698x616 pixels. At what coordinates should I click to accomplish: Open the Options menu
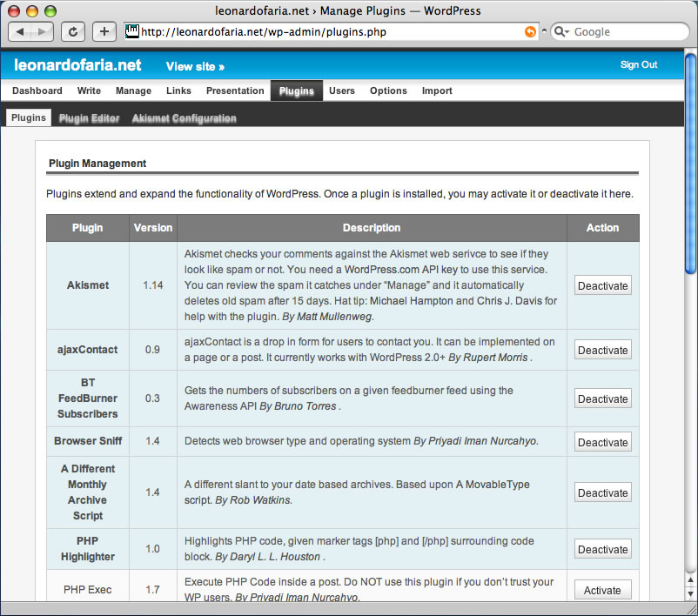pyautogui.click(x=388, y=90)
